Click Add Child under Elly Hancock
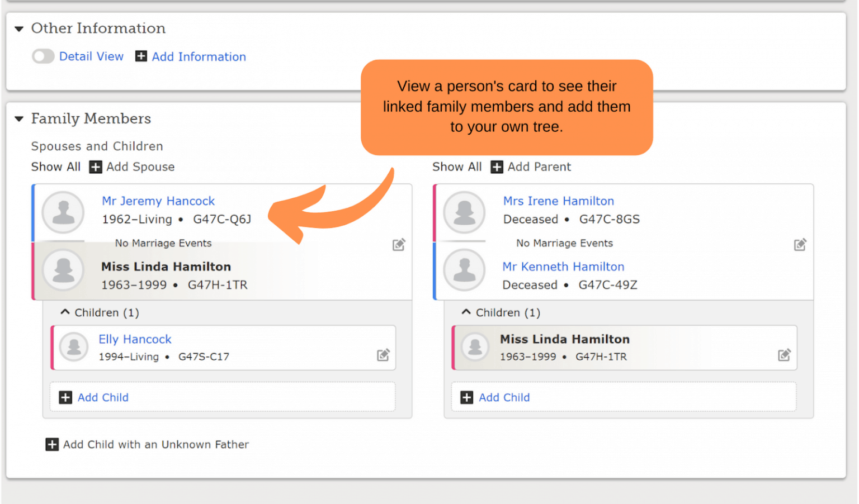This screenshot has width=859, height=504. coord(103,397)
